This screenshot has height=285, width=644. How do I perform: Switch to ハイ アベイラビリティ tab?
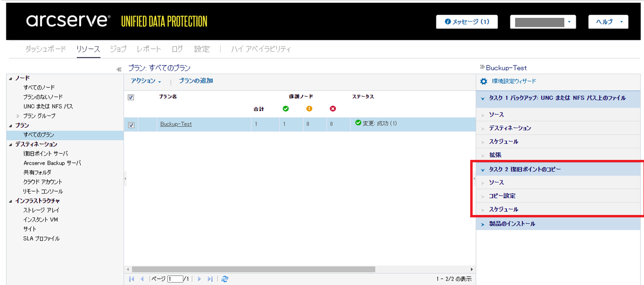pos(261,49)
